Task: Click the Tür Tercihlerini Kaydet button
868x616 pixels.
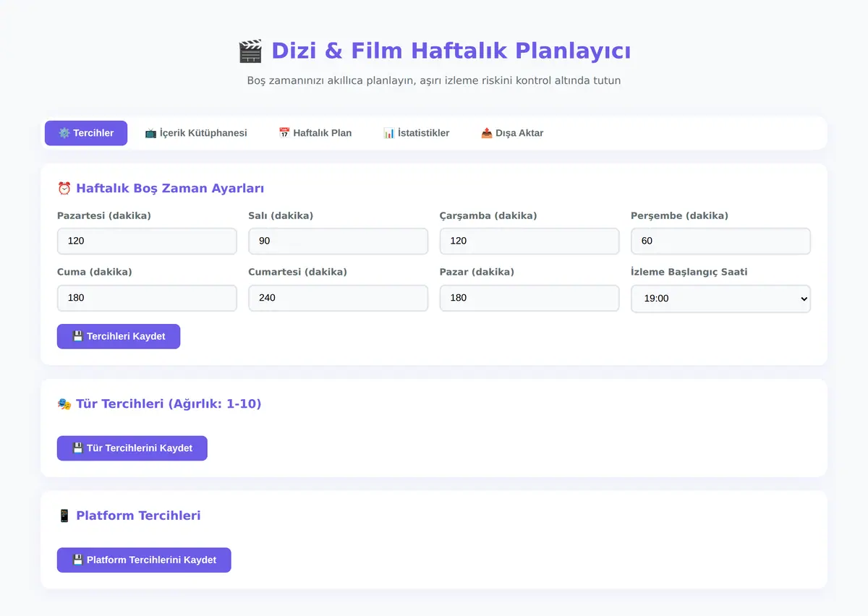Action: (132, 448)
